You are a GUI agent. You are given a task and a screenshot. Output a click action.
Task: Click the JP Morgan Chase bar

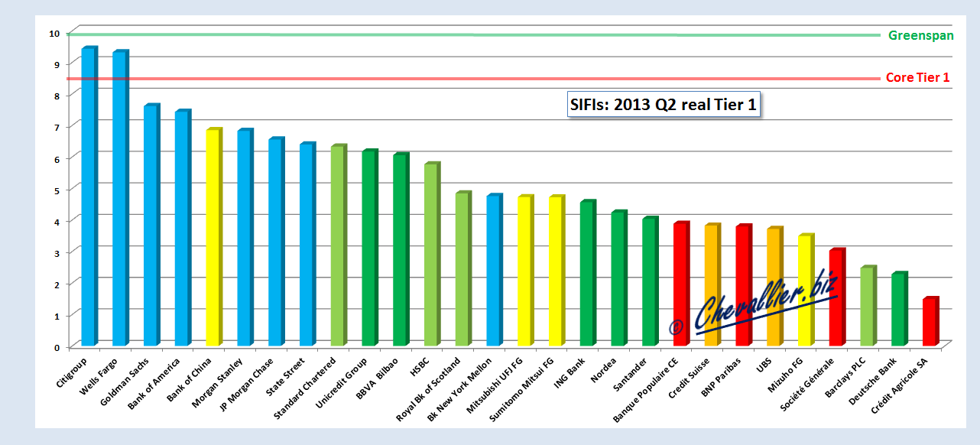pyautogui.click(x=276, y=242)
